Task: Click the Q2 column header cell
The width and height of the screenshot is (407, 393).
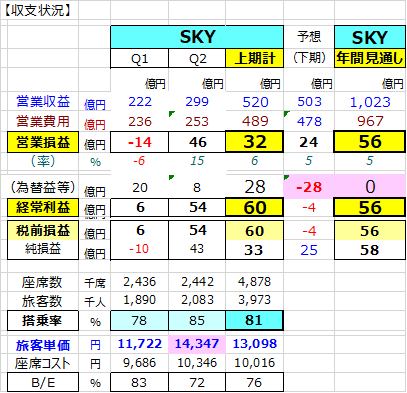Action: click(197, 58)
